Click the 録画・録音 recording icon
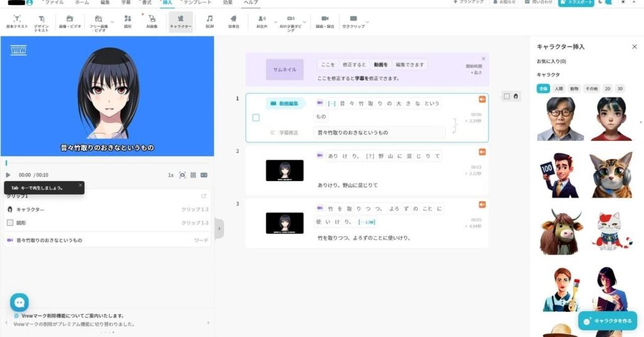 325,22
